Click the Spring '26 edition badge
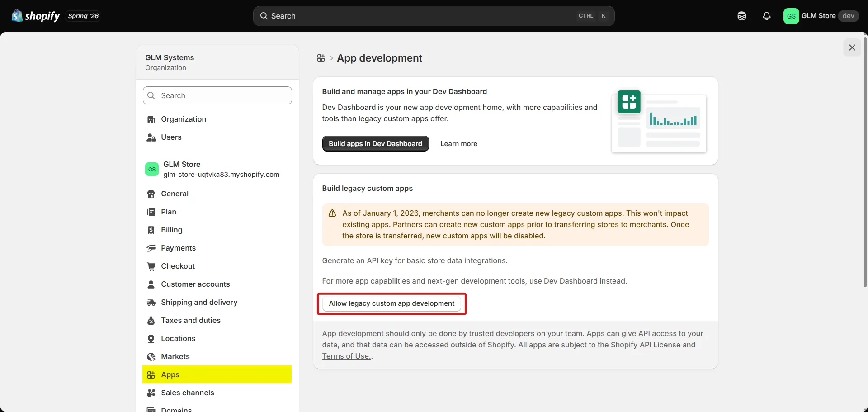Screen dimensions: 868x412 tap(83, 16)
